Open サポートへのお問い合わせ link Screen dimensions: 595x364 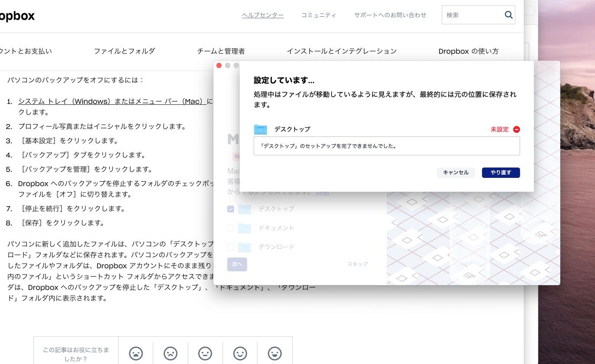[390, 15]
